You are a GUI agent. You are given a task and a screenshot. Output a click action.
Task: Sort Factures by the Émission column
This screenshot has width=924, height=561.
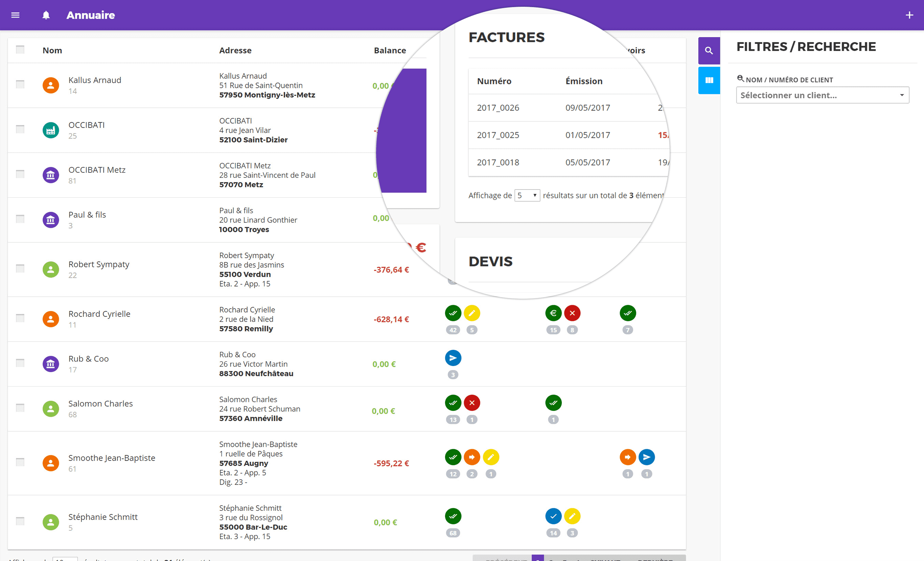[584, 81]
